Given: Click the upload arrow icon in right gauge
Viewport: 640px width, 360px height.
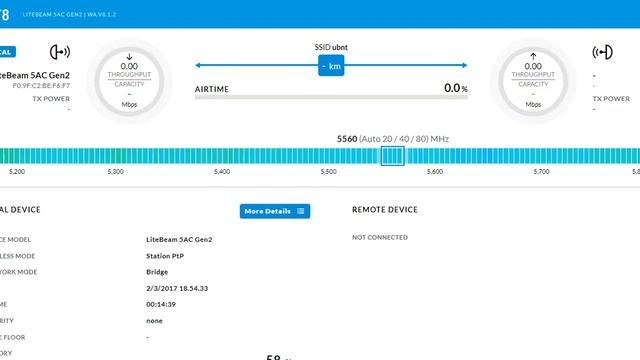Looking at the screenshot, I should pyautogui.click(x=533, y=57).
